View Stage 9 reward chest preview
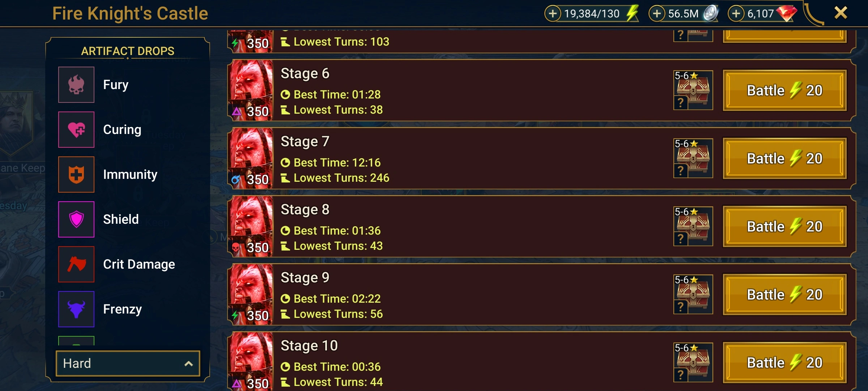The width and height of the screenshot is (868, 391). click(x=693, y=294)
